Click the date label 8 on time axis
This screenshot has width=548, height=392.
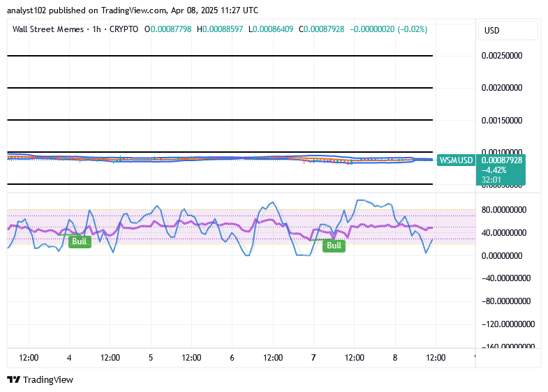click(395, 358)
